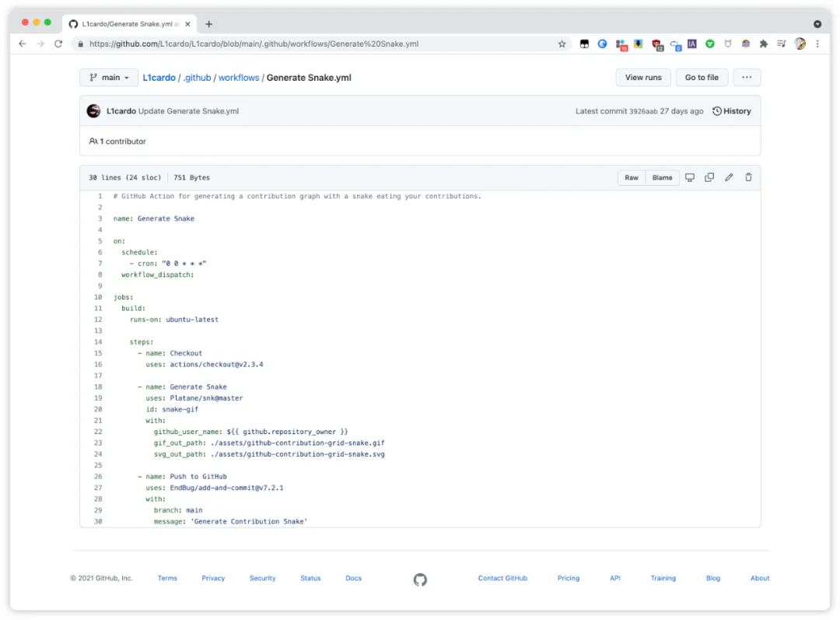Open Chrome's vertical dots menu
This screenshot has width=840, height=620.
point(817,44)
